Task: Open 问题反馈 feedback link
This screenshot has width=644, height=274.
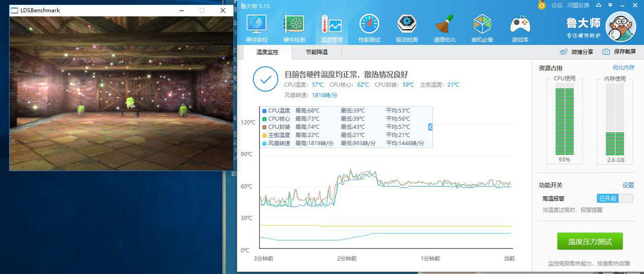Action: coord(578,6)
